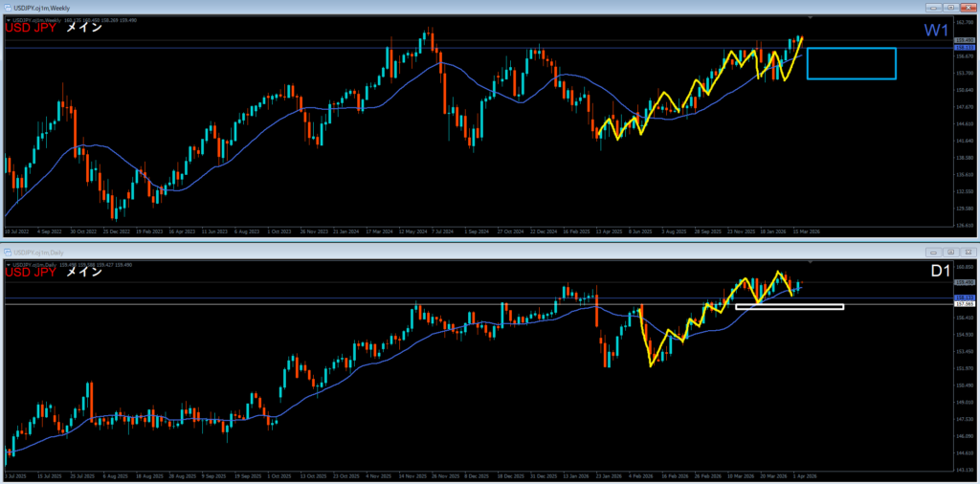The width and height of the screenshot is (980, 484).
Task: Click the weekly chart window's title bar icon
Action: pyautogui.click(x=8, y=7)
